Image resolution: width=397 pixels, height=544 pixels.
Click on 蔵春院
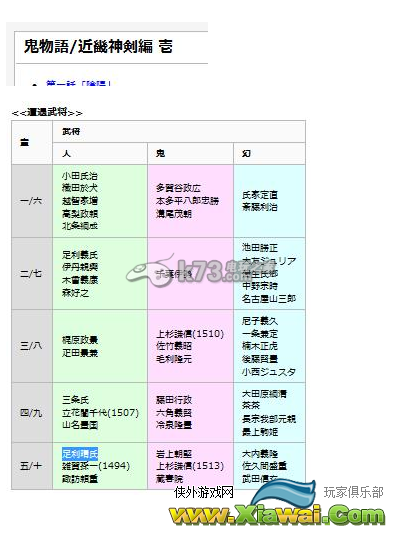pyautogui.click(x=169, y=478)
